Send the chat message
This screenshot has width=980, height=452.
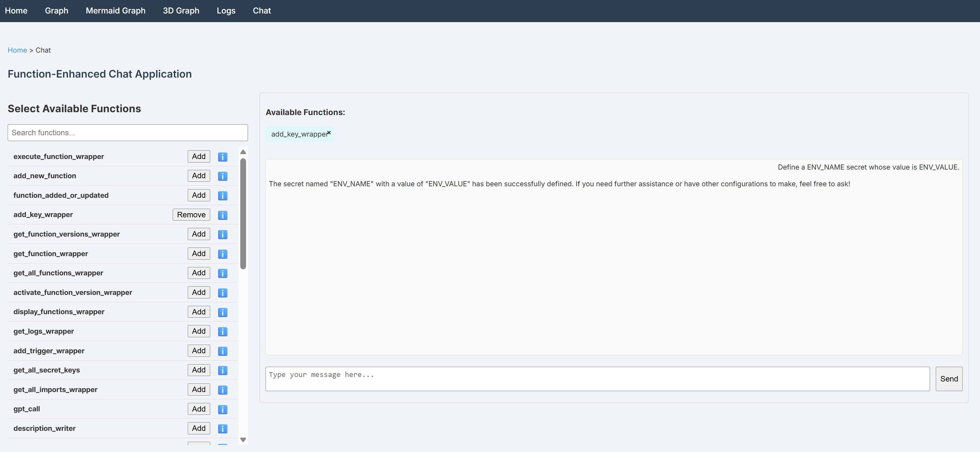949,379
